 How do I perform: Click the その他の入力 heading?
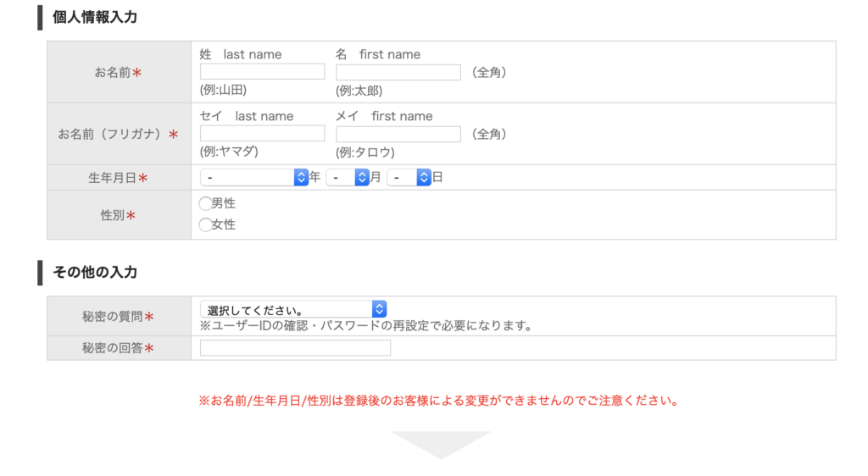[x=95, y=272]
